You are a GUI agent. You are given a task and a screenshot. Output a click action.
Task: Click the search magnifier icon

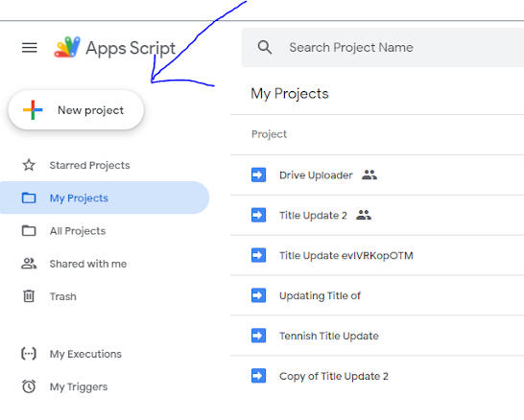point(265,47)
